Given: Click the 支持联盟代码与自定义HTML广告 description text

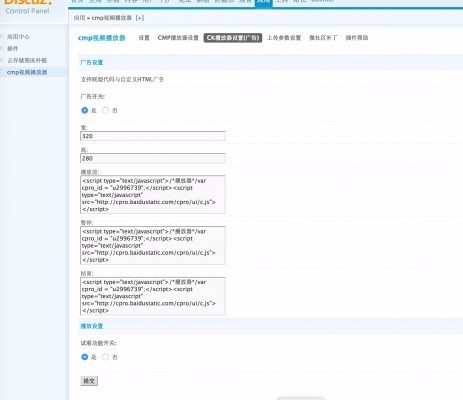Looking at the screenshot, I should tap(122, 80).
